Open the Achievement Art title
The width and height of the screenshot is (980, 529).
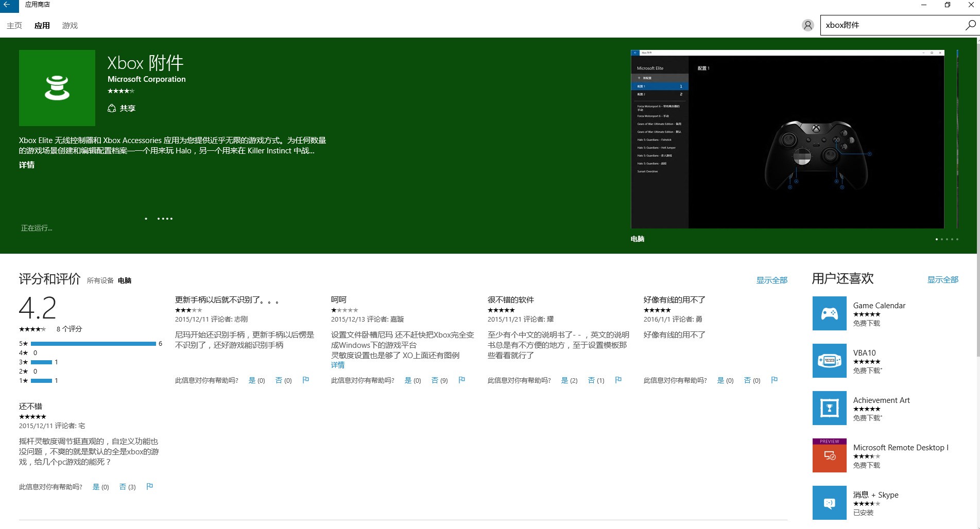click(x=881, y=400)
